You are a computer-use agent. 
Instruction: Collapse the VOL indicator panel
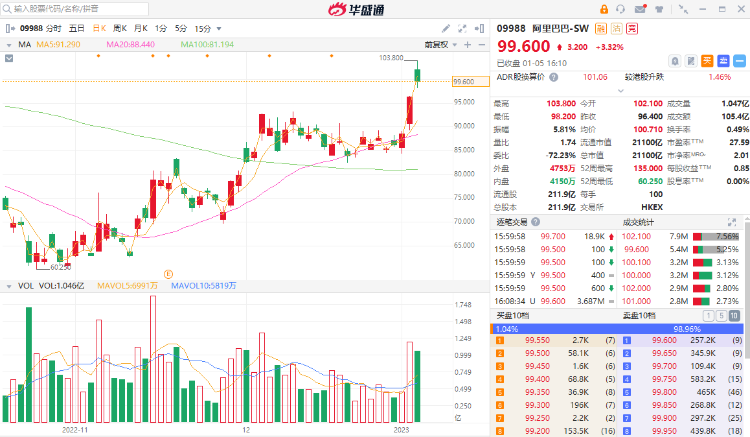9,286
